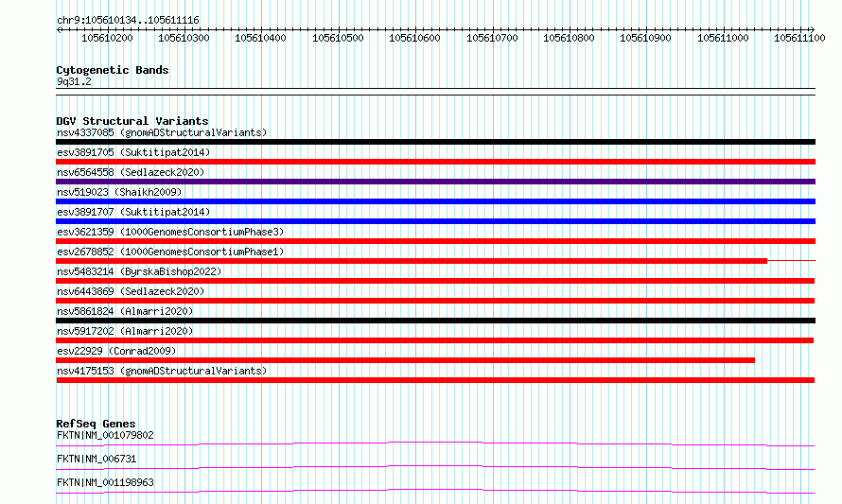Click the DGV Structural Variants track heading
This screenshot has height=504, width=842.
click(132, 121)
